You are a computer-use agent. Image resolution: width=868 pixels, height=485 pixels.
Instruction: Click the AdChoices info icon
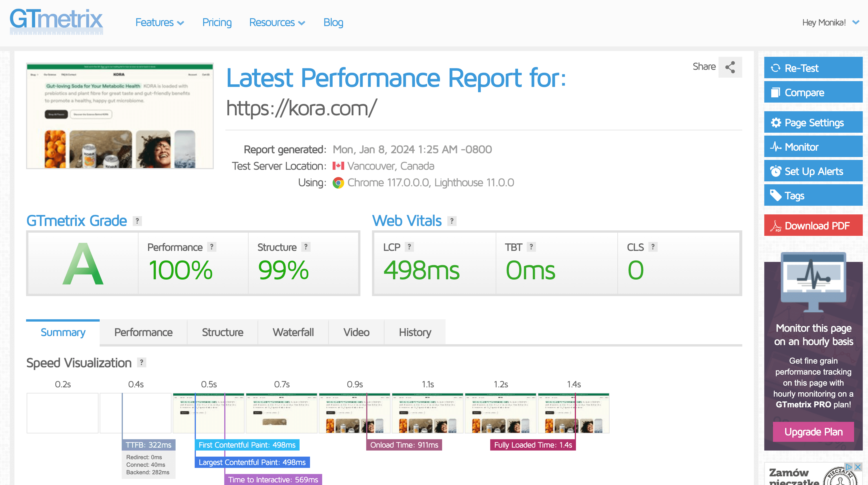849,467
